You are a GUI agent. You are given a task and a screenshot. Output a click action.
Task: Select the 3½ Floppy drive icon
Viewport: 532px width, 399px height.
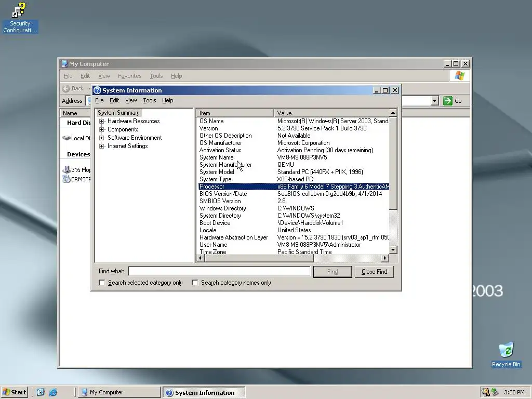point(66,170)
